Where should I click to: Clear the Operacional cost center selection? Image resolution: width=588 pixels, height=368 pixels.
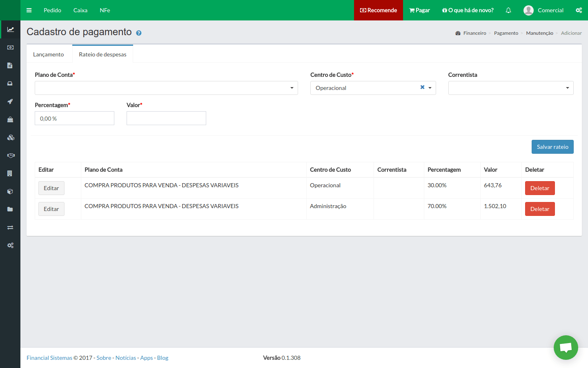(422, 87)
